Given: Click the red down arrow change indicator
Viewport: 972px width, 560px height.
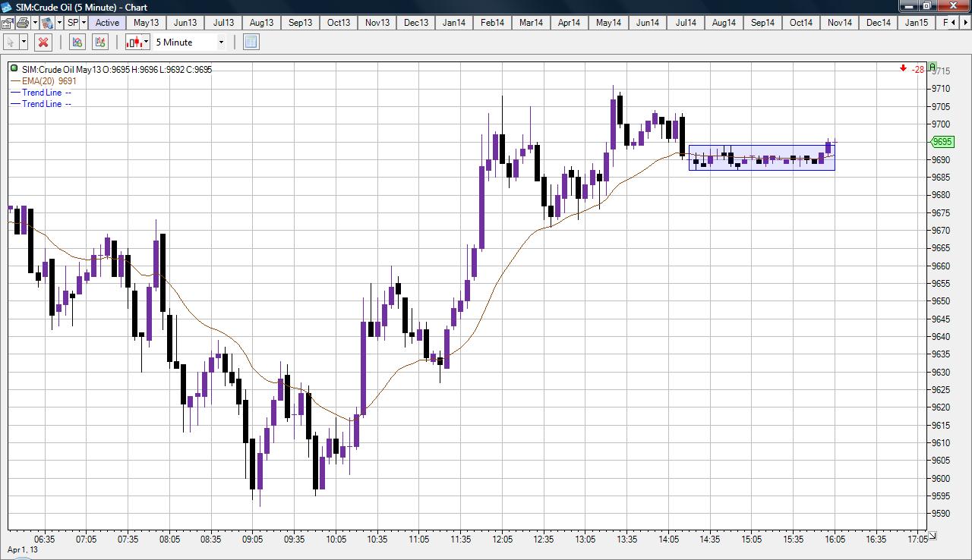Looking at the screenshot, I should coord(903,68).
